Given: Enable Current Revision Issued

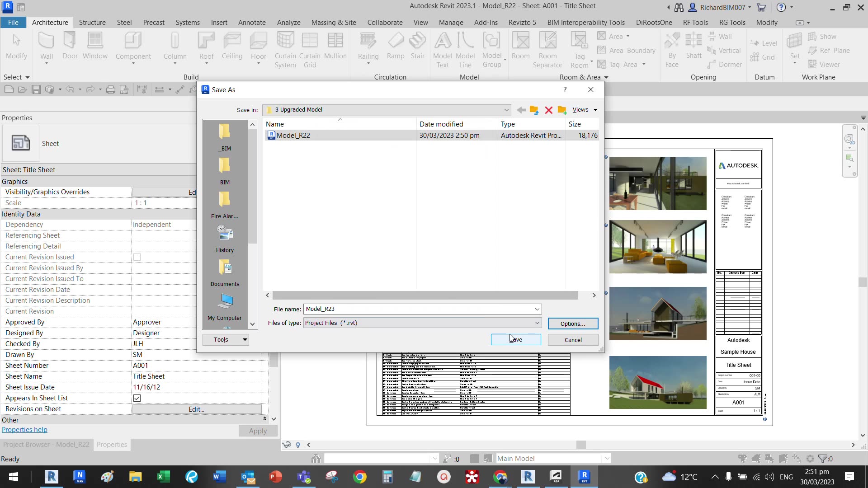Looking at the screenshot, I should tap(137, 257).
